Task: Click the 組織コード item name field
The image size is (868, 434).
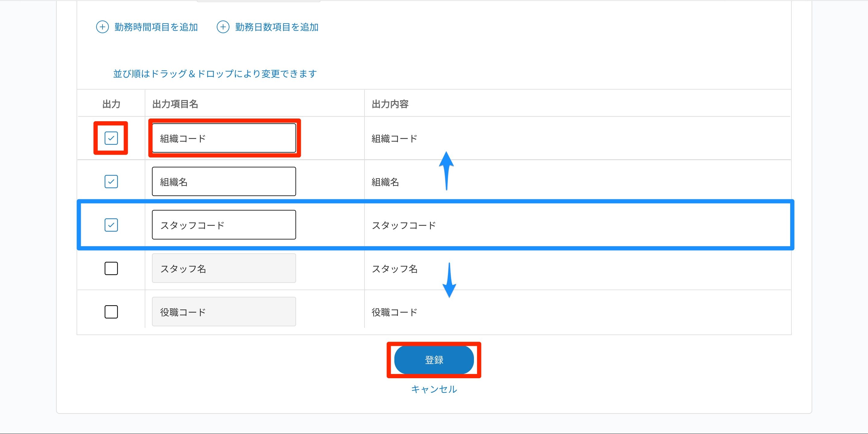Action: (224, 138)
